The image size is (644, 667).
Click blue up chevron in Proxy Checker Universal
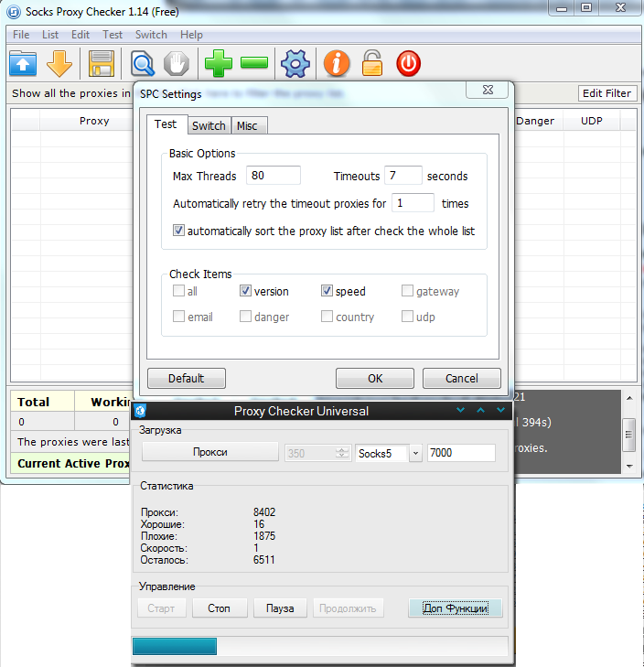(x=480, y=410)
